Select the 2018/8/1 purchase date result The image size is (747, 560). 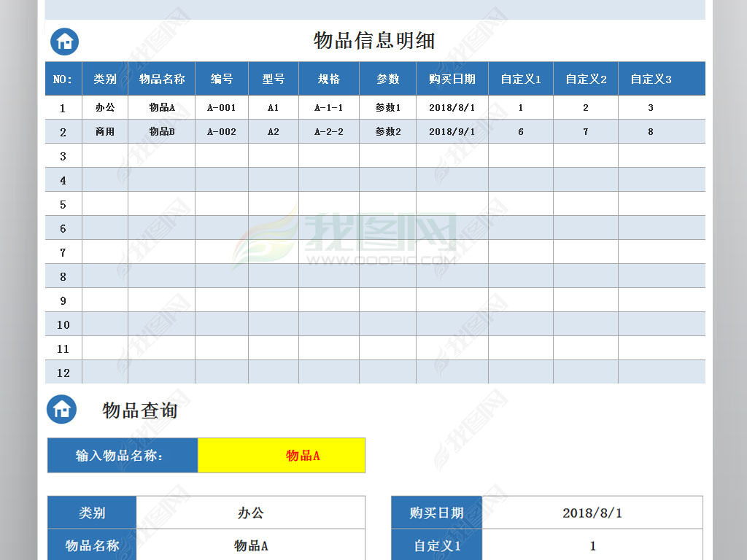point(593,513)
